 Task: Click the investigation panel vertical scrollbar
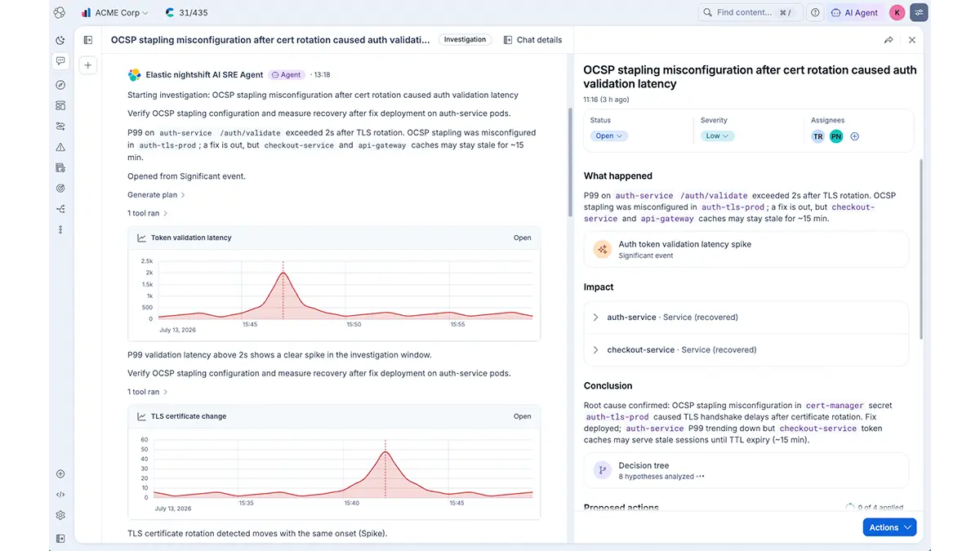tap(920, 249)
